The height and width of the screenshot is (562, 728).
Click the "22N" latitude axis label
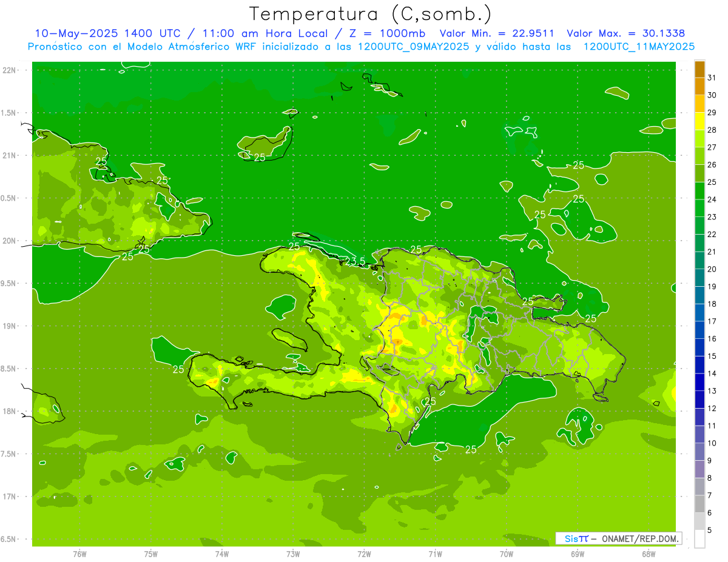10,70
